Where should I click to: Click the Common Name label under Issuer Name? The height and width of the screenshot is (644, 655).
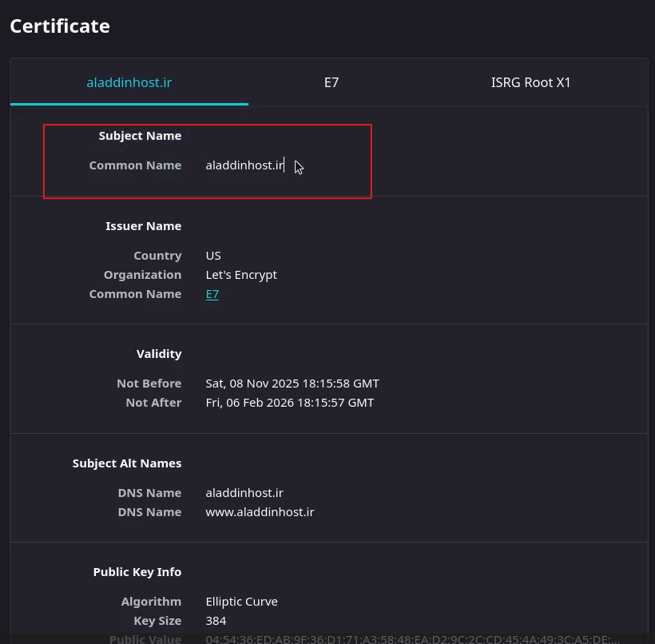pyautogui.click(x=135, y=294)
